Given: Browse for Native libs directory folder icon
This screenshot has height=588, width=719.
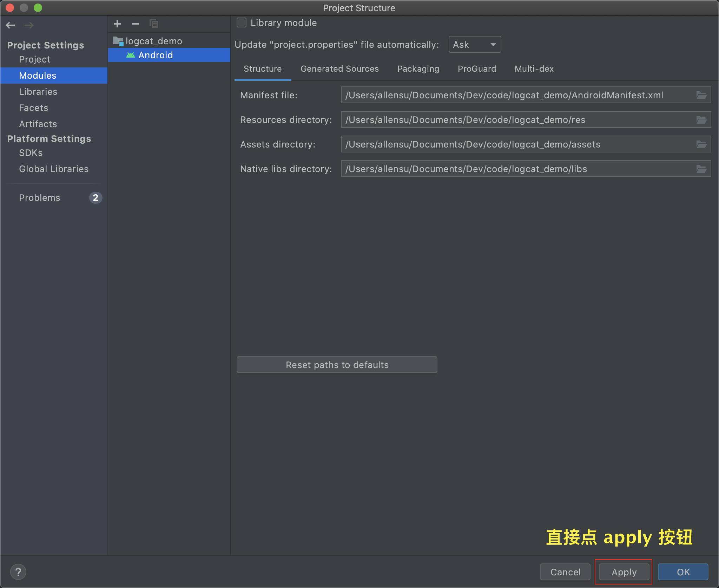Looking at the screenshot, I should pyautogui.click(x=701, y=169).
